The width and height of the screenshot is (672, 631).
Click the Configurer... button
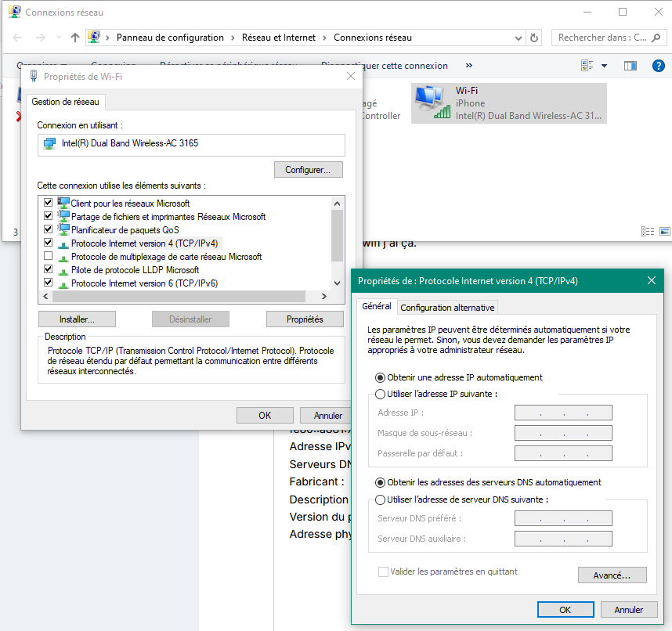tap(308, 170)
